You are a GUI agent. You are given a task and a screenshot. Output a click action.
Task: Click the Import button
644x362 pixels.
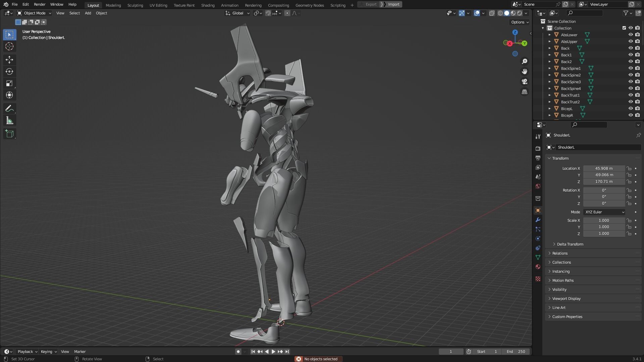coord(391,4)
